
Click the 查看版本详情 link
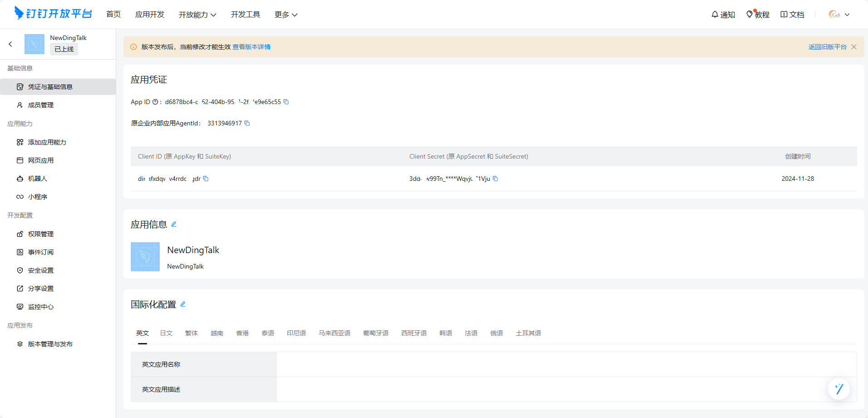[252, 47]
